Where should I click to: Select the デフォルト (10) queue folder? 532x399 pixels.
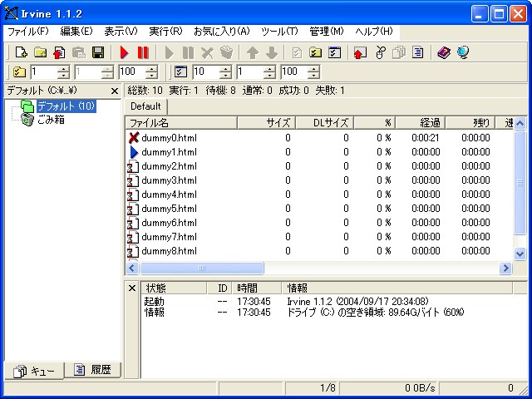coord(66,106)
